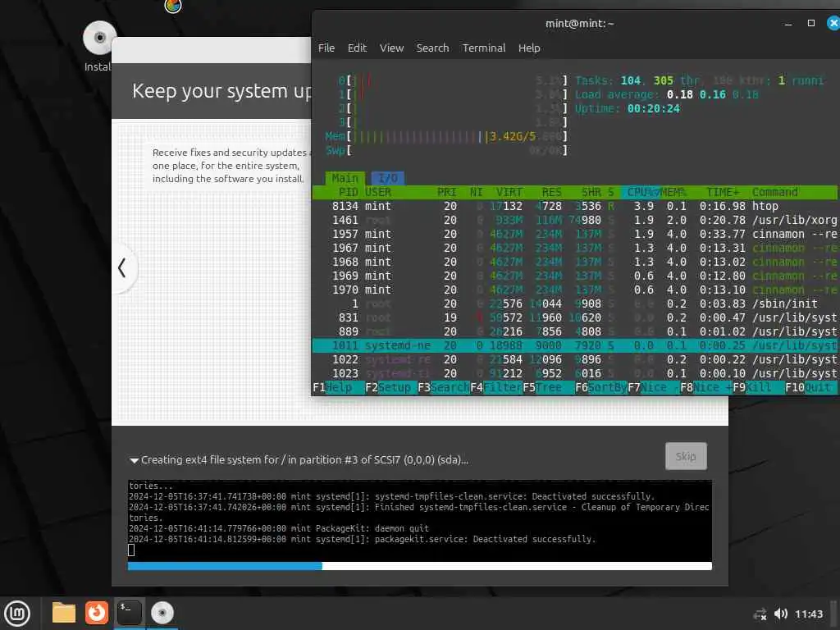Open the network connection tray icon
The image size is (840, 630).
[x=760, y=614]
